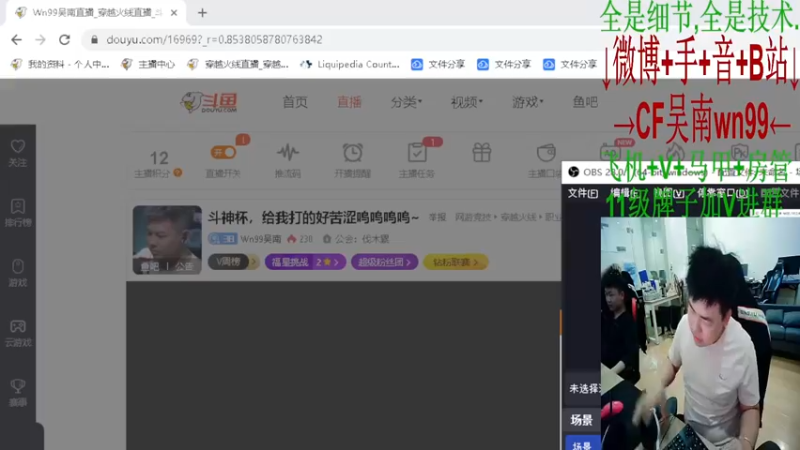
Task: Click the browser forward arrow
Action: (x=40, y=39)
